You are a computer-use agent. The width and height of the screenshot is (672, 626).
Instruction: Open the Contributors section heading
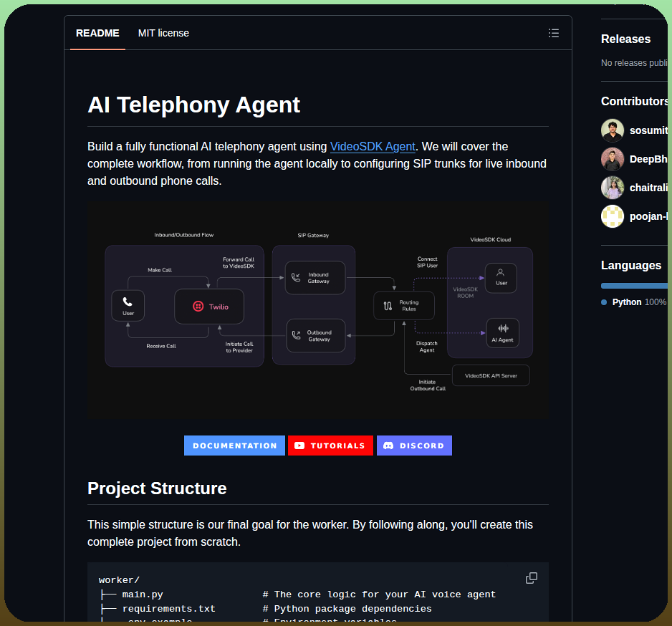pos(634,101)
